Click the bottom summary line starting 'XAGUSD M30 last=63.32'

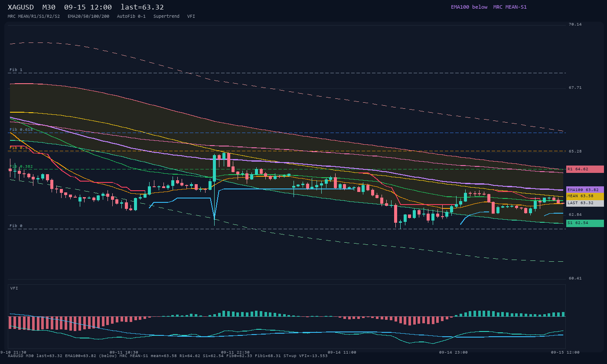click(x=168, y=356)
